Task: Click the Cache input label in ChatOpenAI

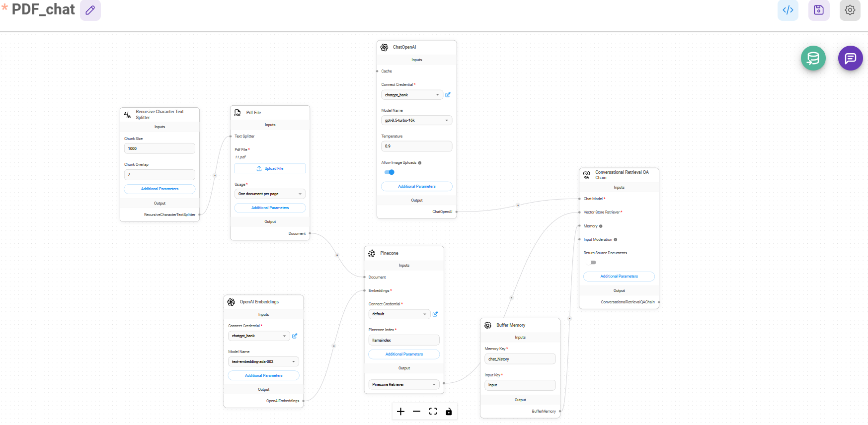Action: coord(387,71)
